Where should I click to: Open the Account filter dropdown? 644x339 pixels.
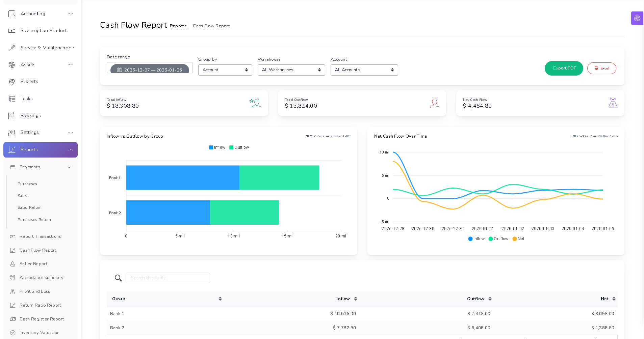(x=364, y=70)
